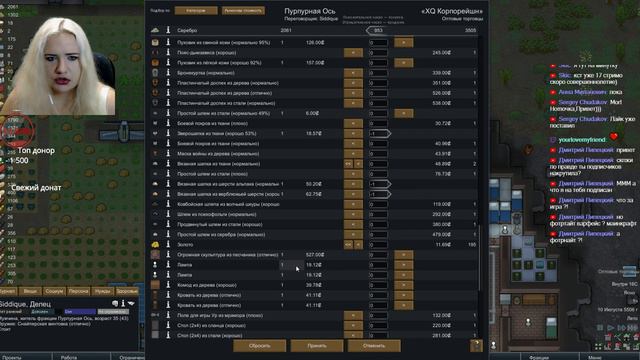Click the trade list vertical scrollbar

[x=480, y=257]
